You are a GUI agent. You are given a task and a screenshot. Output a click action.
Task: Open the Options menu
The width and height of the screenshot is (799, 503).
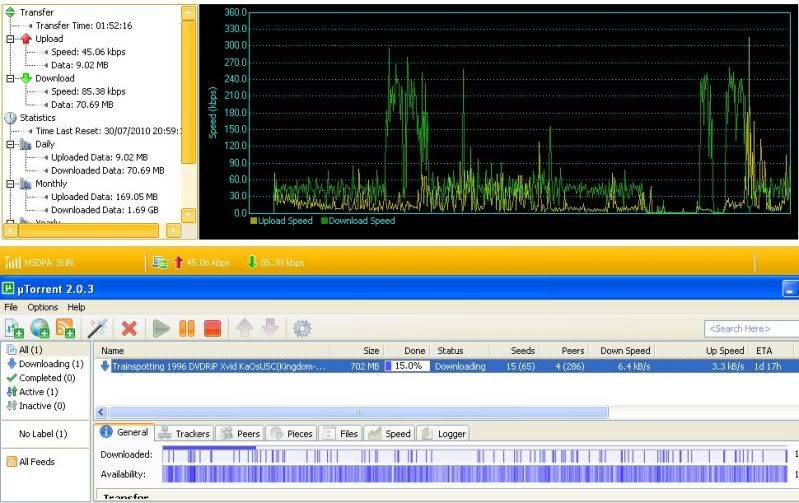pyautogui.click(x=43, y=307)
